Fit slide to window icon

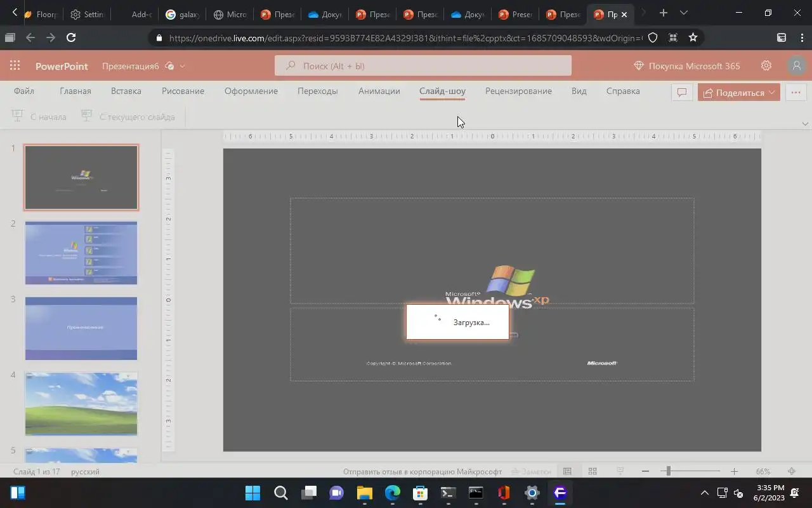click(x=792, y=471)
